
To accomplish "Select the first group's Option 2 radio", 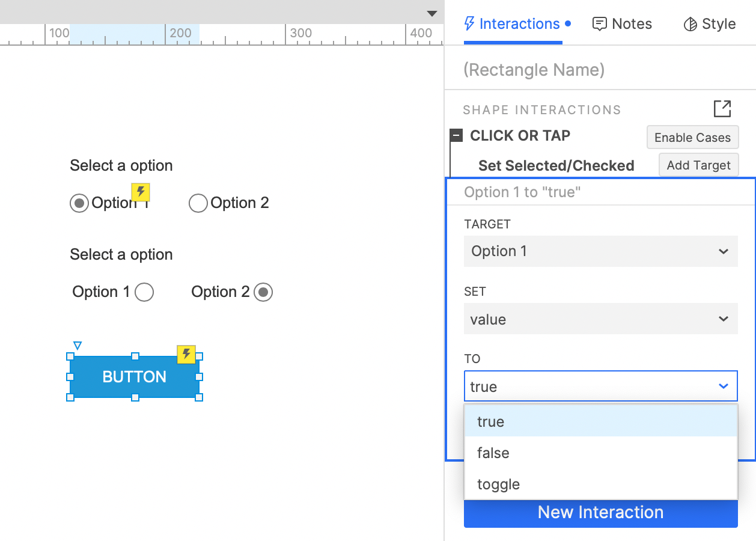I will pyautogui.click(x=198, y=203).
